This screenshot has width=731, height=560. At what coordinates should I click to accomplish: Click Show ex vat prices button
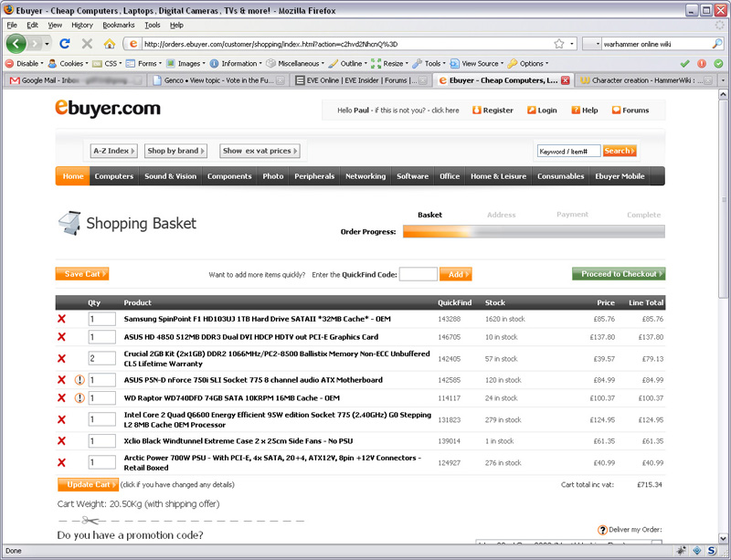260,151
